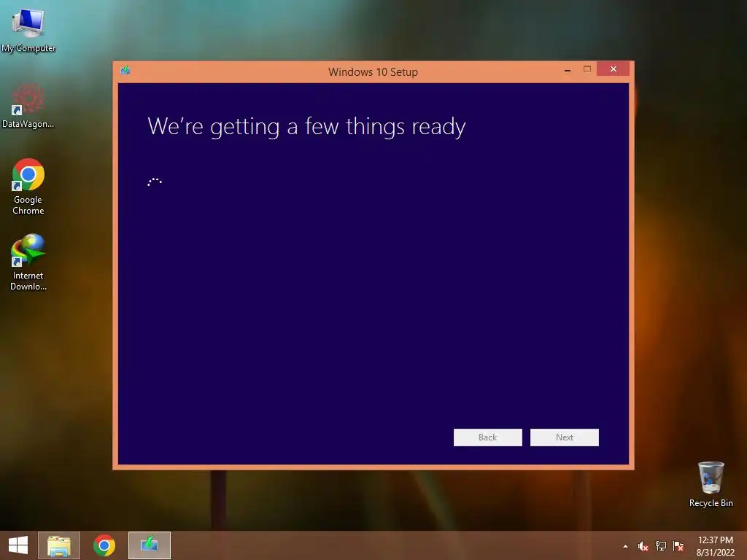
Task: Select the DataWagon desktop shortcut
Action: click(x=28, y=106)
